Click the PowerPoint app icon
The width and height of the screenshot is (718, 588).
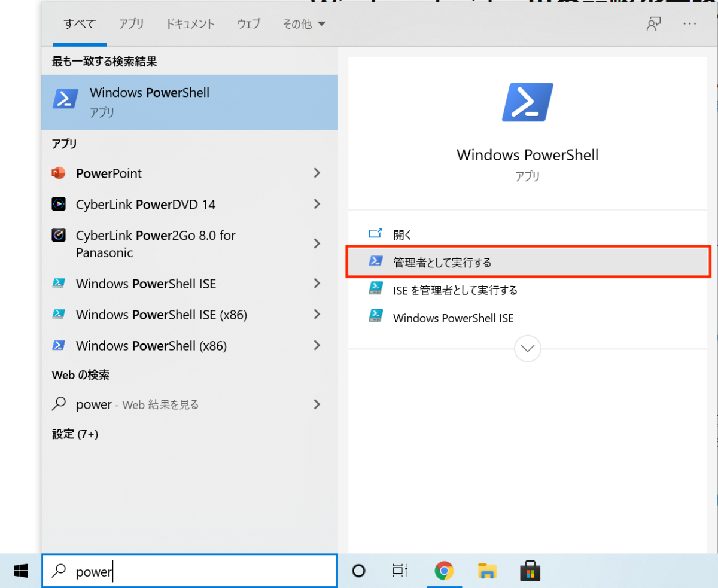pos(59,173)
